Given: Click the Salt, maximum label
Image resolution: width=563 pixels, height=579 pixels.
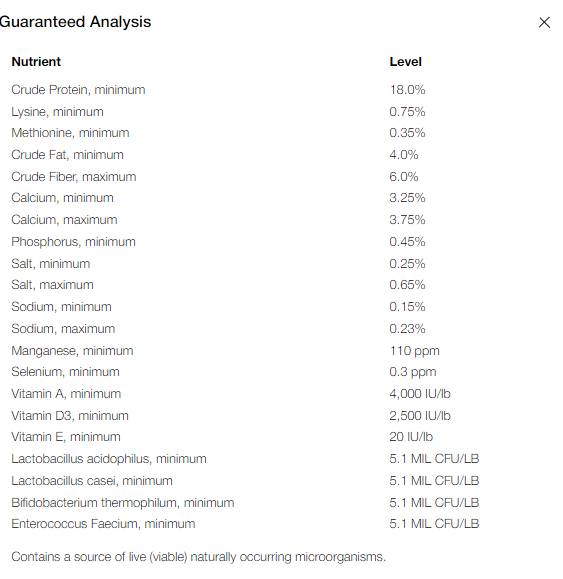Looking at the screenshot, I should [52, 285].
